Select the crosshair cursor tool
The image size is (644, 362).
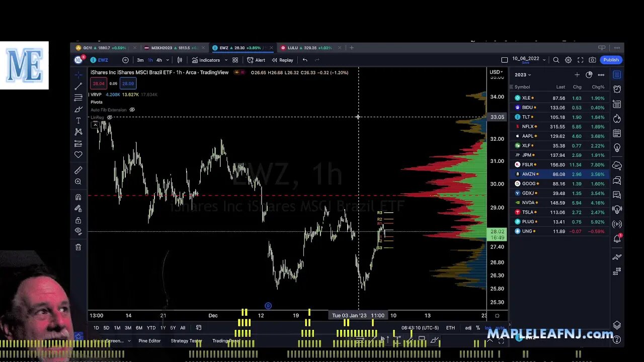[x=78, y=74]
